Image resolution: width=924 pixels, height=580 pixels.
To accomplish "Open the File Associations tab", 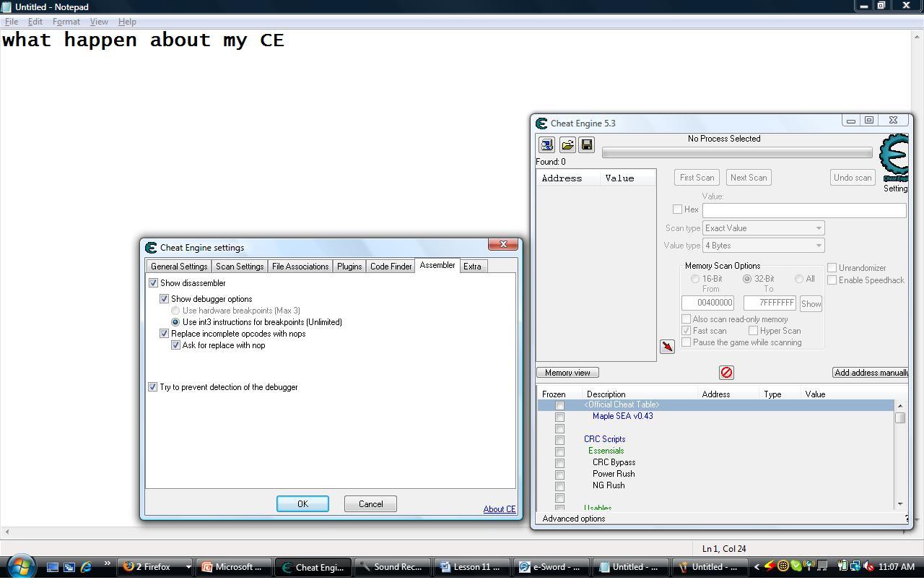I will (x=300, y=267).
